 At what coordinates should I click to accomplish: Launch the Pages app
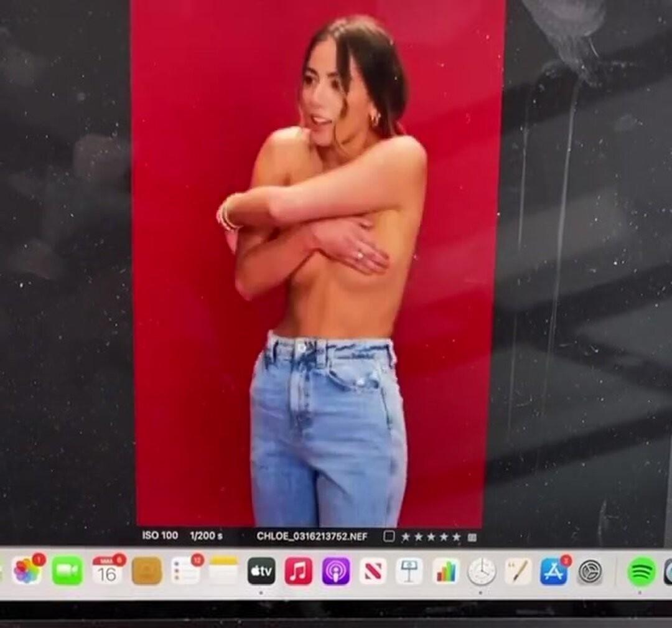pos(518,571)
